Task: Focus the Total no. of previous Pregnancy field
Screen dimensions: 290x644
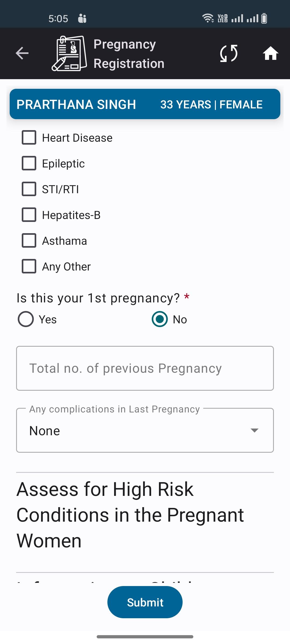Action: 145,368
